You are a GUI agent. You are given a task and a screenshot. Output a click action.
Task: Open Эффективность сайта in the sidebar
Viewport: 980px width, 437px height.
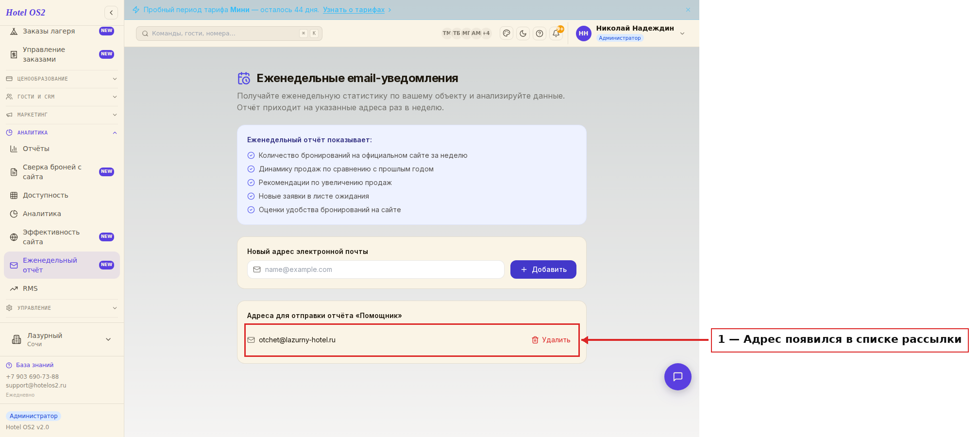pos(62,237)
